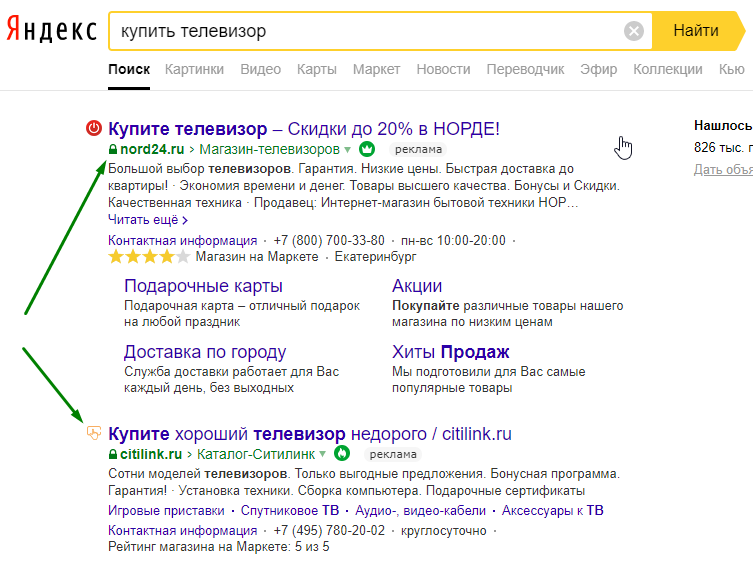Viewport: 753px width, 571px height.
Task: Click the Екатеринбург text
Action: [375, 257]
